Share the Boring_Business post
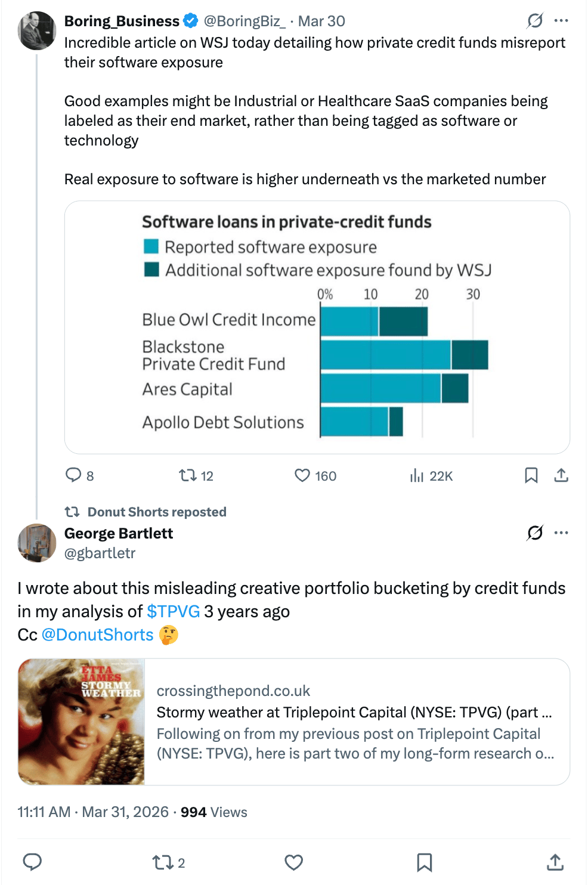Screen dimensions: 588x885 pyautogui.click(x=561, y=475)
